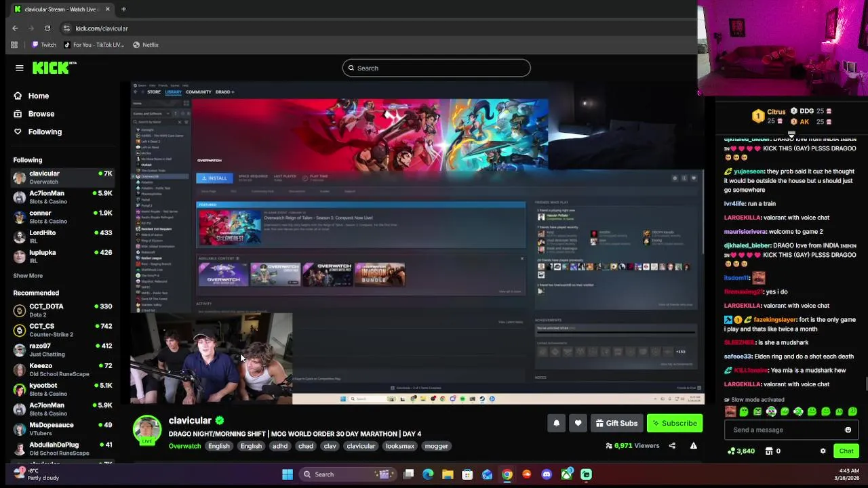Open razo97 recommended channel
868x488 pixels.
62,350
